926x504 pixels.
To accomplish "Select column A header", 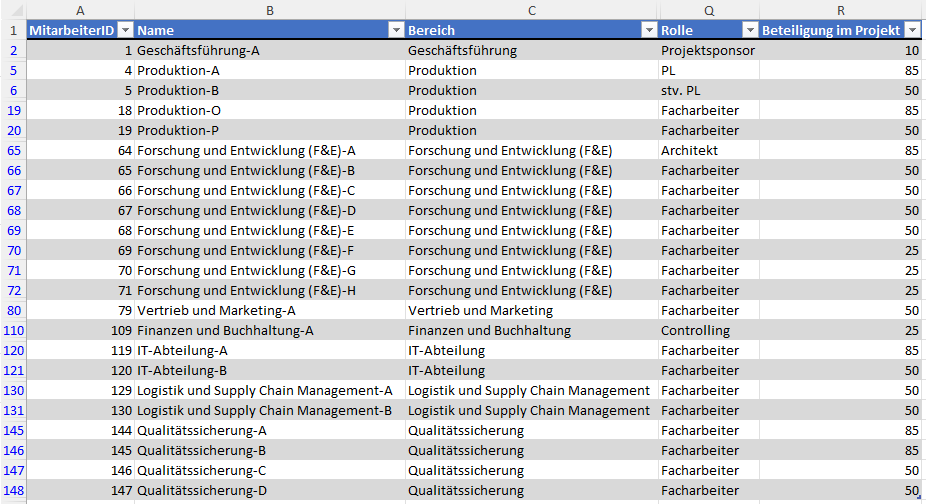I will click(x=80, y=10).
